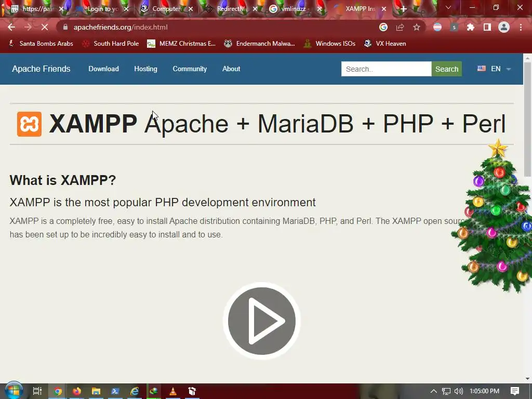Open VLC media player from the taskbar
This screenshot has width=532, height=399.
coord(173,391)
